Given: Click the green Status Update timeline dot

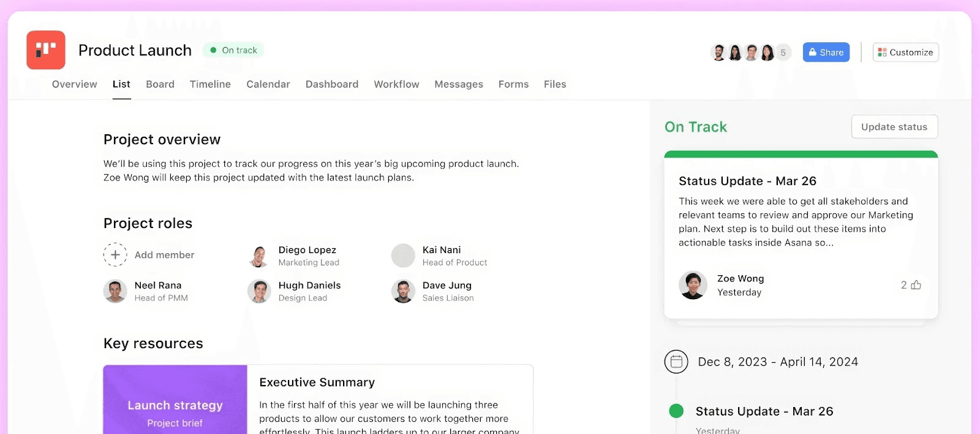Looking at the screenshot, I should (676, 411).
